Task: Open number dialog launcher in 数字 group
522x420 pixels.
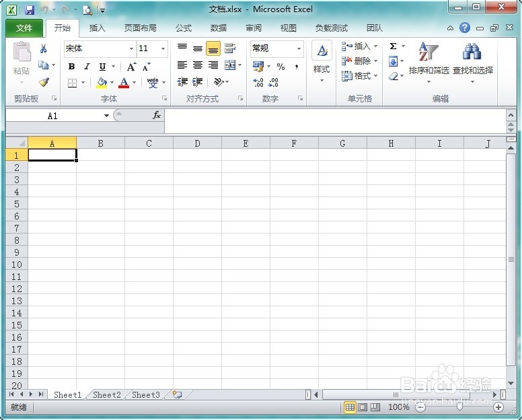Action: point(300,98)
